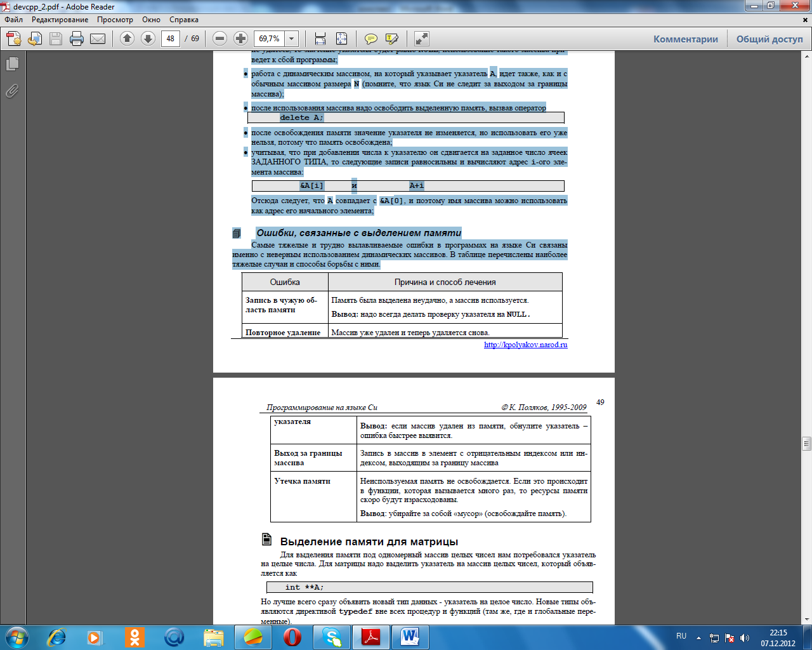The width and height of the screenshot is (812, 650).
Task: Open the Редактирование menu
Action: click(x=60, y=20)
